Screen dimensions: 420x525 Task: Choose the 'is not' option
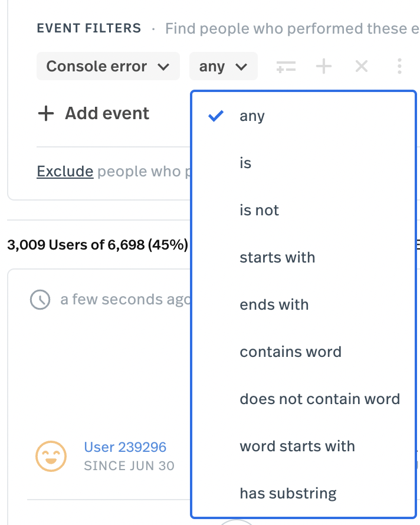pos(303,210)
